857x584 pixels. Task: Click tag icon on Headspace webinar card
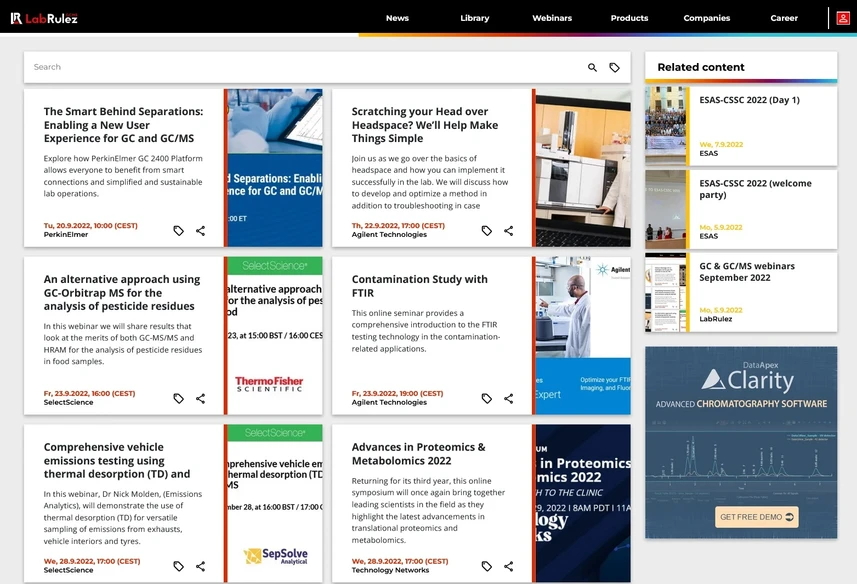pyautogui.click(x=486, y=231)
